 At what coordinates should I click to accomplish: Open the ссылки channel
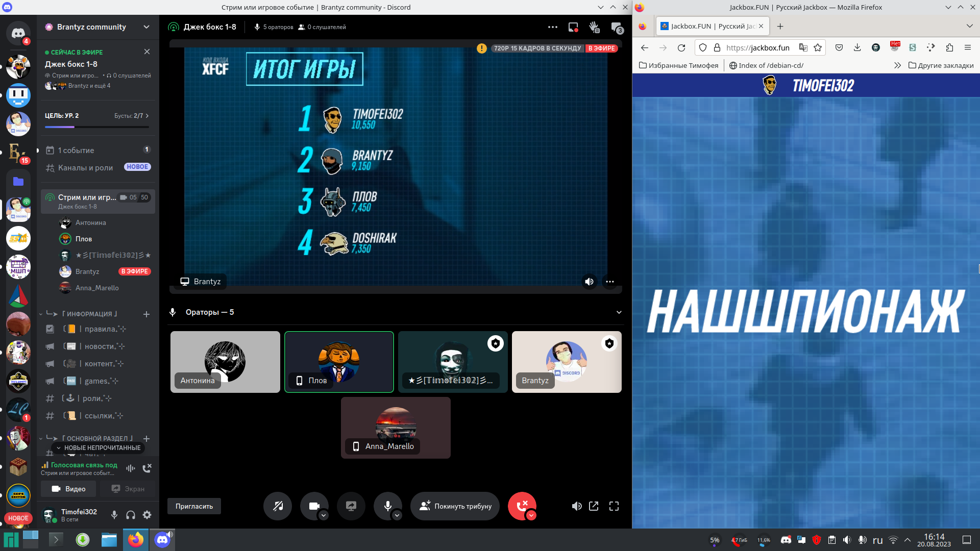(x=97, y=416)
